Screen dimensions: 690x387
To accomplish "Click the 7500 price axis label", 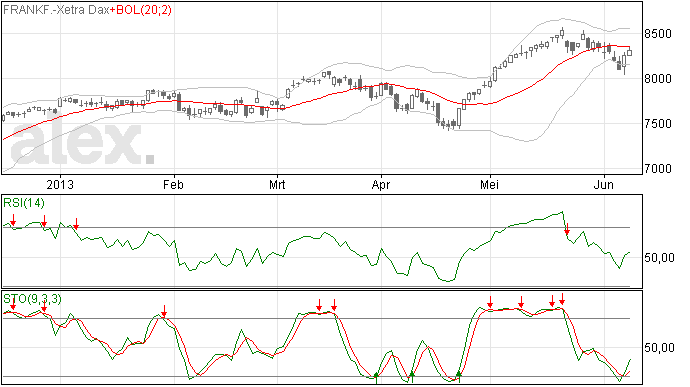I will (658, 124).
